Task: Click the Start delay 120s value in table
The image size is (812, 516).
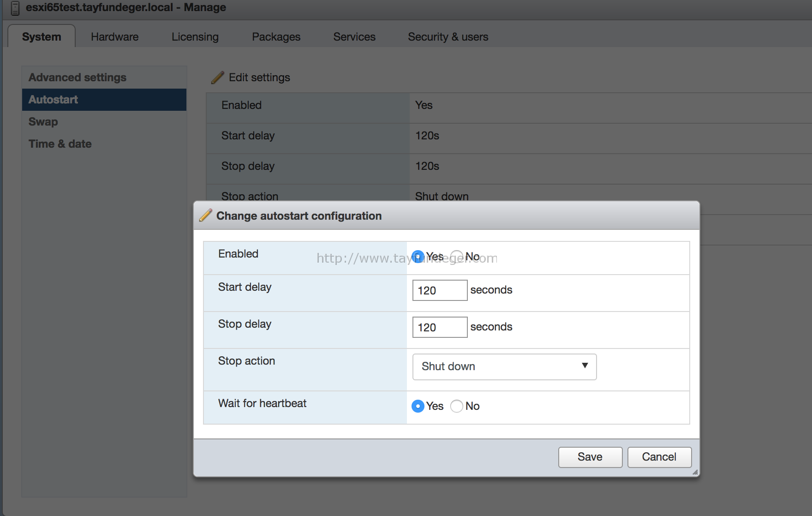Action: click(427, 136)
